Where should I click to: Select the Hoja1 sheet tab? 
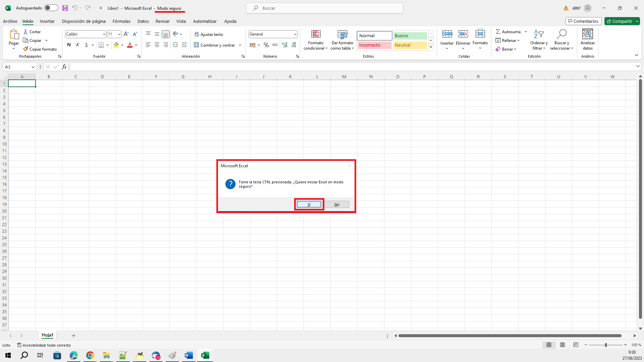pyautogui.click(x=47, y=335)
